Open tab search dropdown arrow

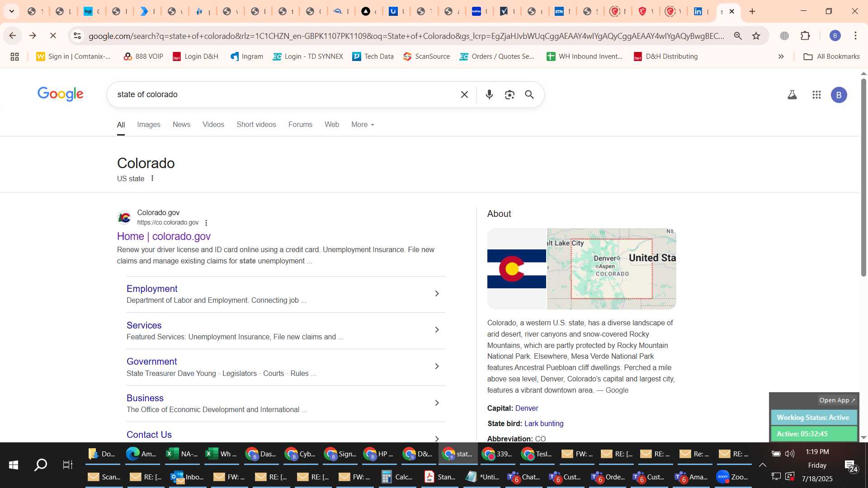point(12,11)
